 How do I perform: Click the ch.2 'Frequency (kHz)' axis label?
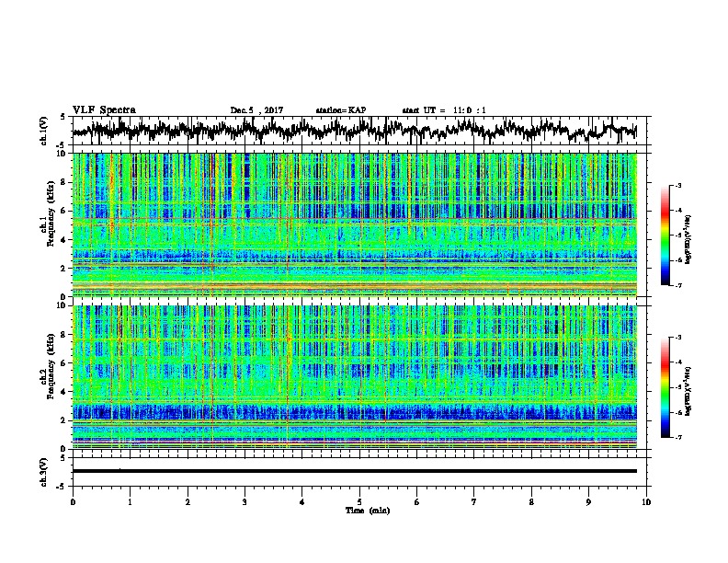coord(51,366)
